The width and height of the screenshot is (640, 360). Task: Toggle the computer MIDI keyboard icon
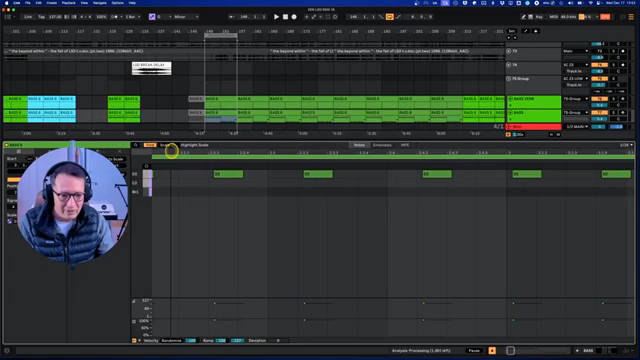pos(531,17)
